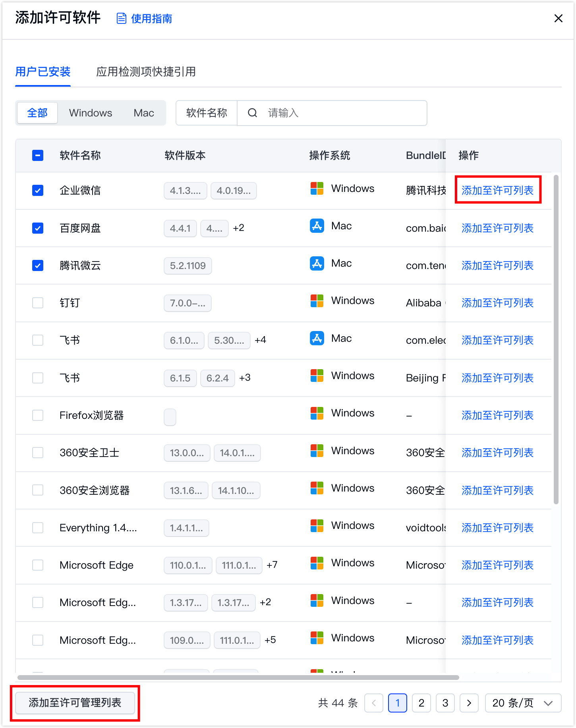576x728 pixels.
Task: Click Windows icon in 360安全卫士 row
Action: 317,451
